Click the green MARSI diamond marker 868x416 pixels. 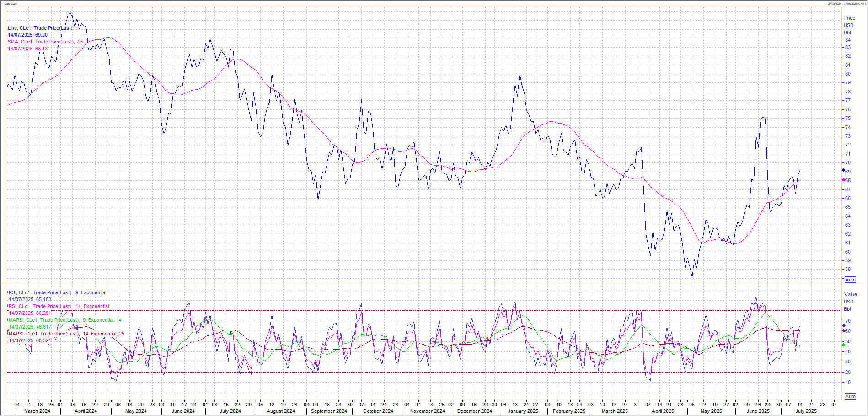[844, 344]
